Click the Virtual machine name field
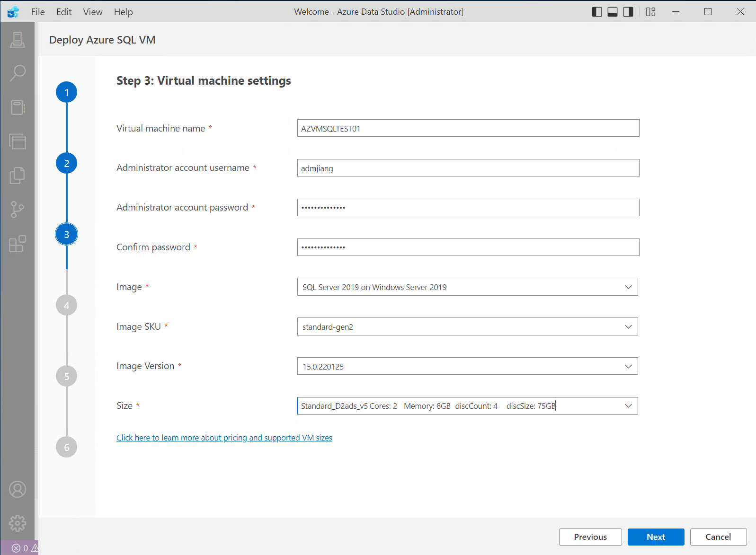The height and width of the screenshot is (555, 756). pyautogui.click(x=468, y=128)
